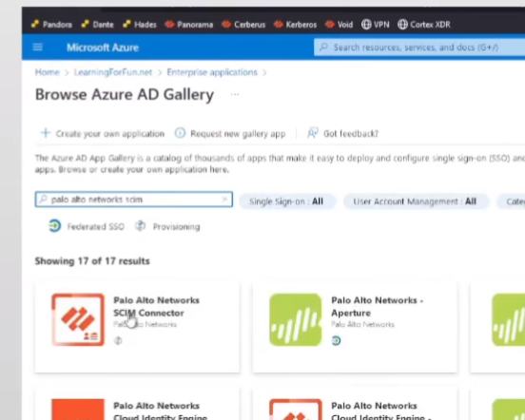The width and height of the screenshot is (525, 420).
Task: Clear the gallery search text with X
Action: 224,200
